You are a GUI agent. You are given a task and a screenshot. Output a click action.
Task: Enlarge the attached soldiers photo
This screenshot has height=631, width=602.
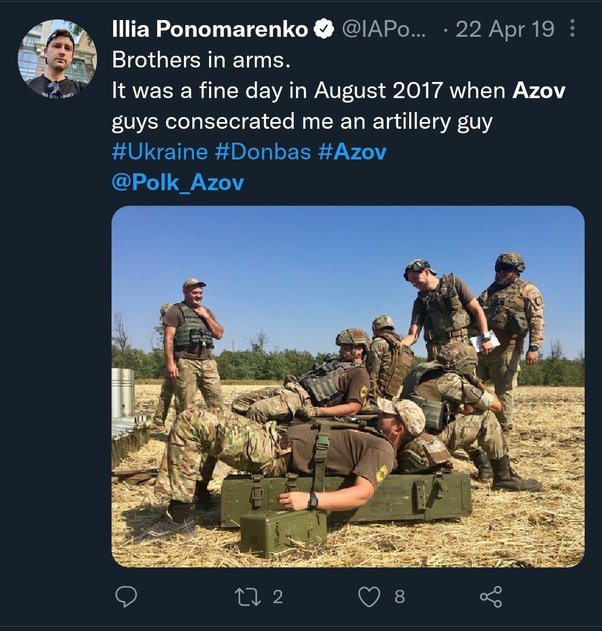pos(347,386)
